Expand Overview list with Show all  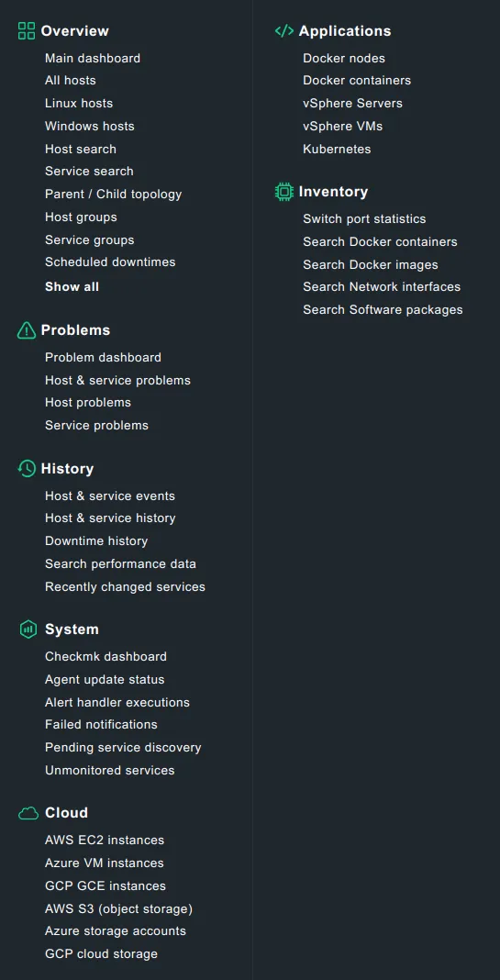72,287
